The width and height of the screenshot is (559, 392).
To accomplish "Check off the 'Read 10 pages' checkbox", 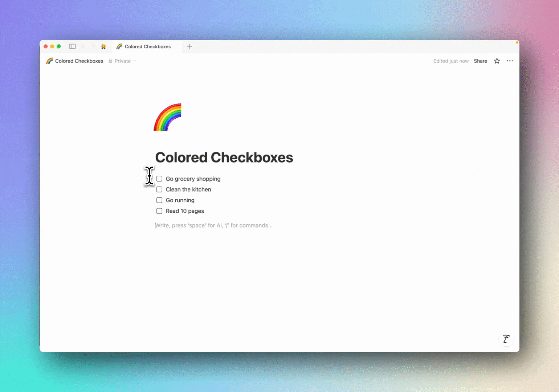I will click(159, 211).
